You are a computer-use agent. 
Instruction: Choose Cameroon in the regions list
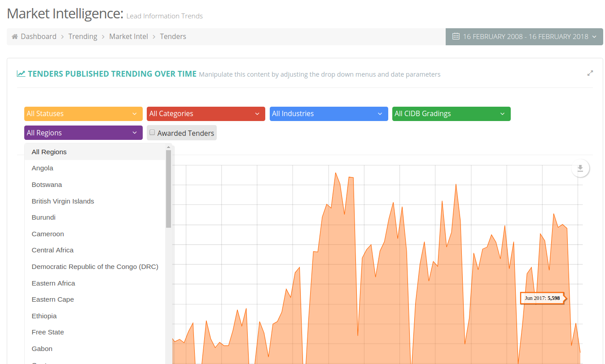[95, 234]
